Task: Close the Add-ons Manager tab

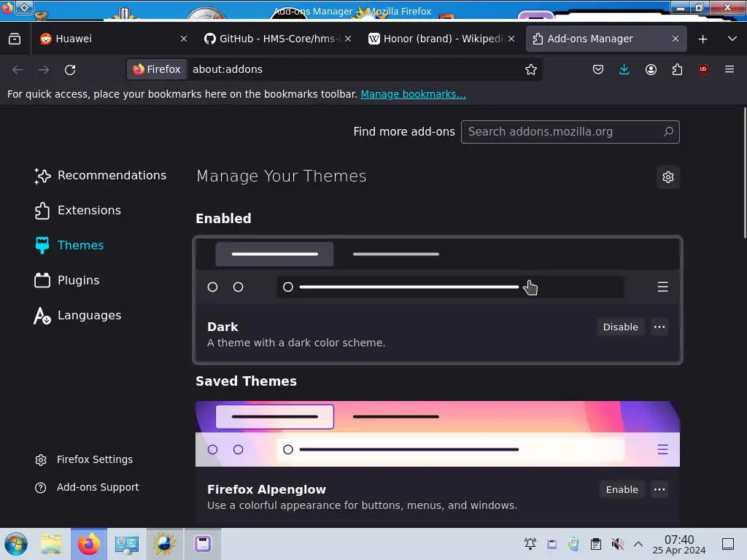Action: pyautogui.click(x=676, y=39)
